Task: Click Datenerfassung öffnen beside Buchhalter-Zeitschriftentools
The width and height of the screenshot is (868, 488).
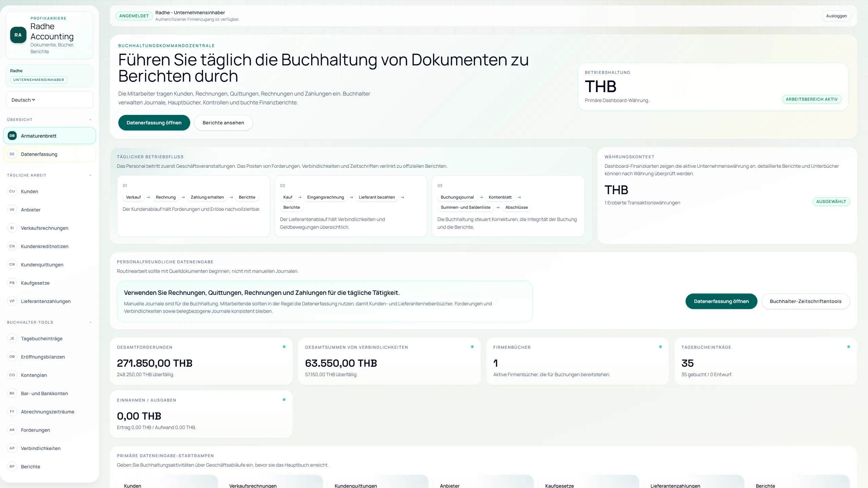Action: click(722, 301)
